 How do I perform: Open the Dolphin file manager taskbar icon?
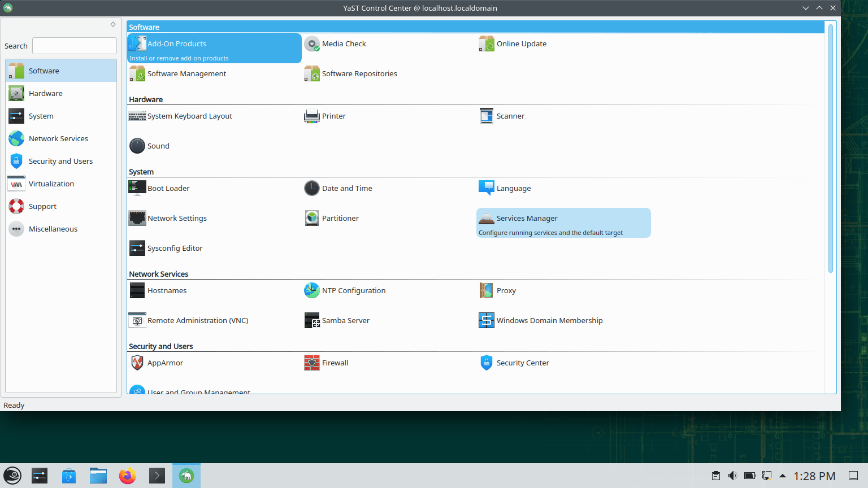(98, 476)
